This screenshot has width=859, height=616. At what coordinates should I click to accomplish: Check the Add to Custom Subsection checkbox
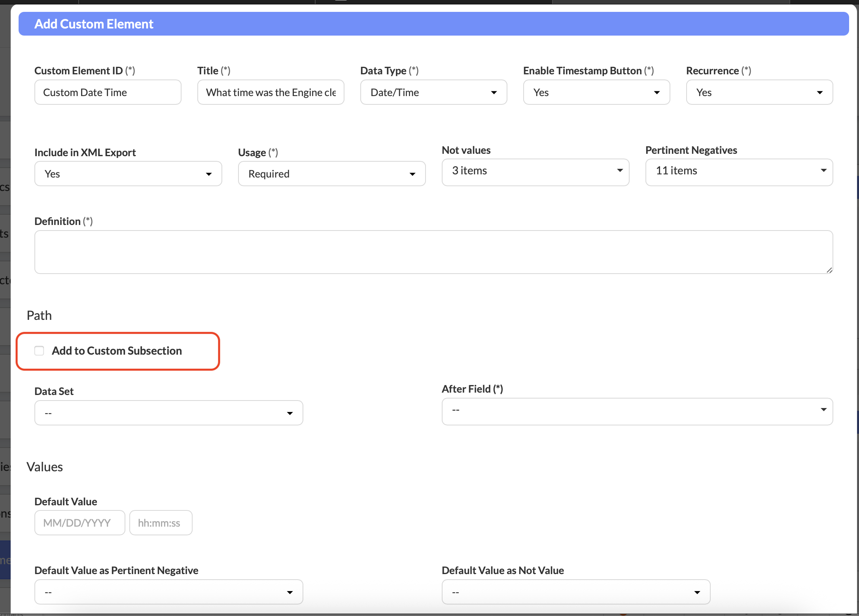pos(39,351)
